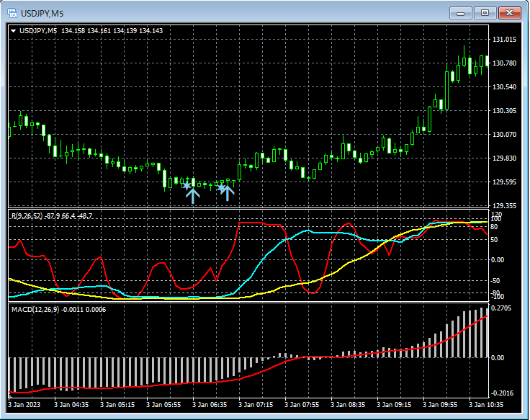Image resolution: width=530 pixels, height=420 pixels.
Task: Close the USDJPY,M5 chart window
Action: coord(509,13)
